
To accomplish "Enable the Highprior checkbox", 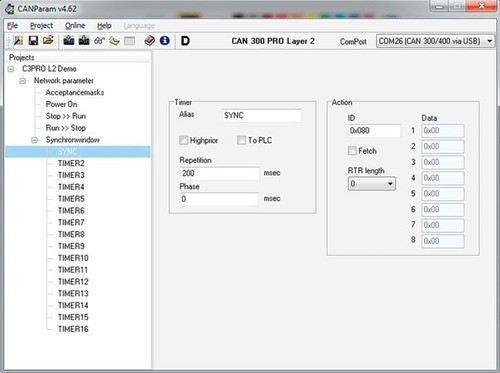I will (183, 140).
